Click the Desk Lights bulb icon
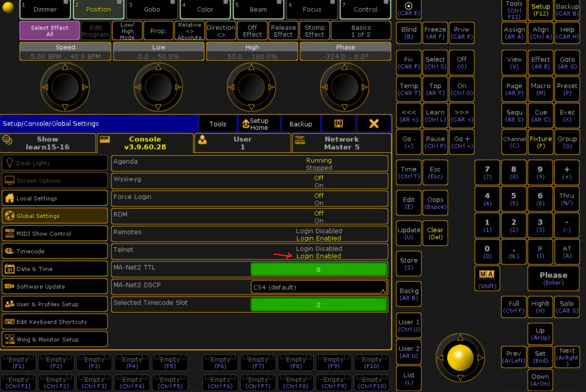Screen dimensions: 586x392 (10, 163)
